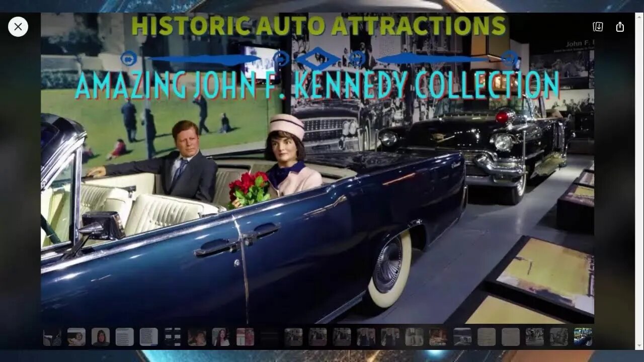Open the red and white thumbnail

point(245,337)
